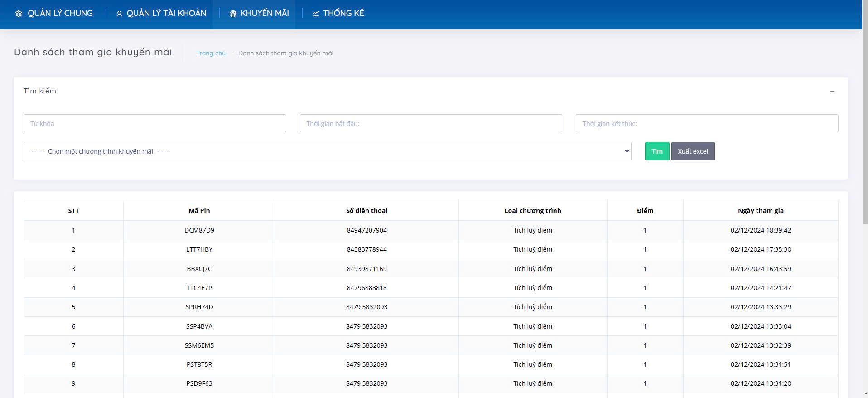Viewport: 868px width, 398px height.
Task: Open the Chọn một chương trình khuyến mãi dropdown
Action: (x=328, y=151)
